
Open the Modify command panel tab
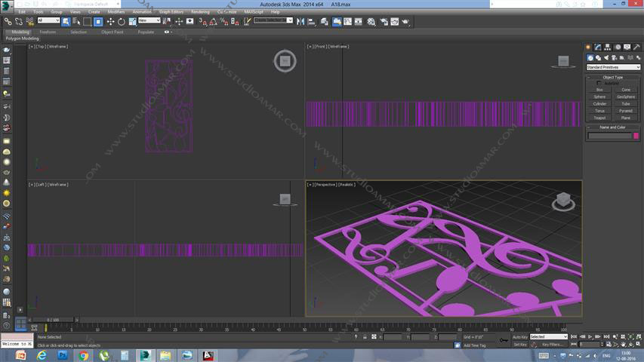tap(598, 48)
